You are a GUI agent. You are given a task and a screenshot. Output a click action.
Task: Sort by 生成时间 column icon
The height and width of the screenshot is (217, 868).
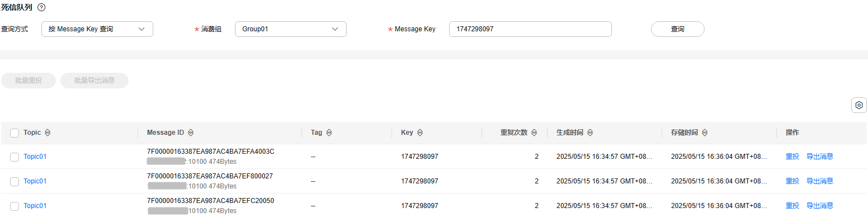[590, 133]
